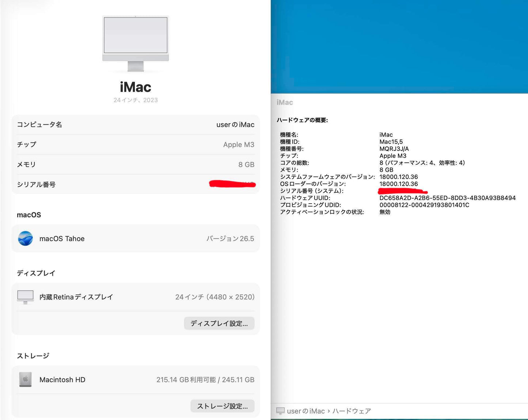The width and height of the screenshot is (528, 420).
Task: Click 機種名 value iMac in hardware overview
Action: pyautogui.click(x=386, y=135)
